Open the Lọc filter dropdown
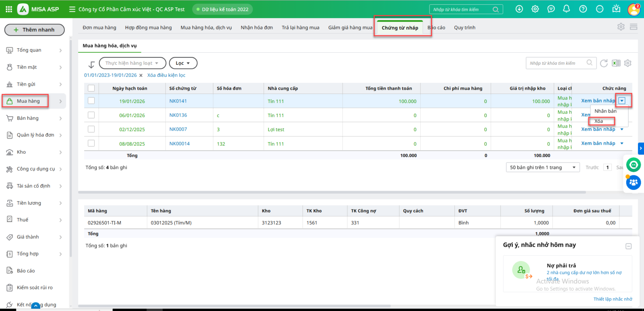Viewport: 644px width, 311px height. point(183,63)
